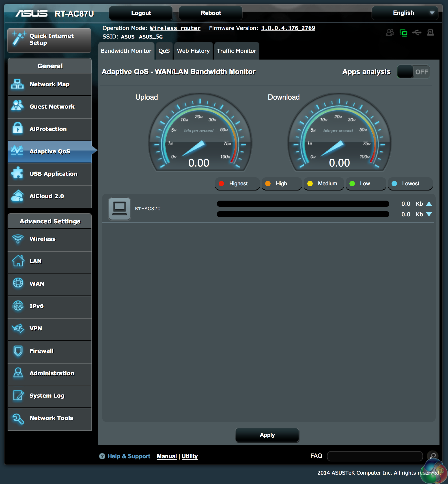Raise RT-AC87U priority with up arrow
The width and height of the screenshot is (448, 484).
click(x=429, y=204)
